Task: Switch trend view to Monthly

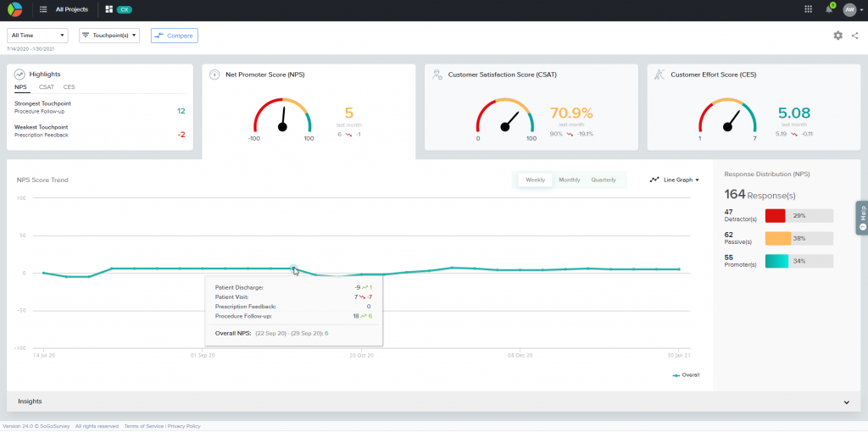Action: (569, 180)
